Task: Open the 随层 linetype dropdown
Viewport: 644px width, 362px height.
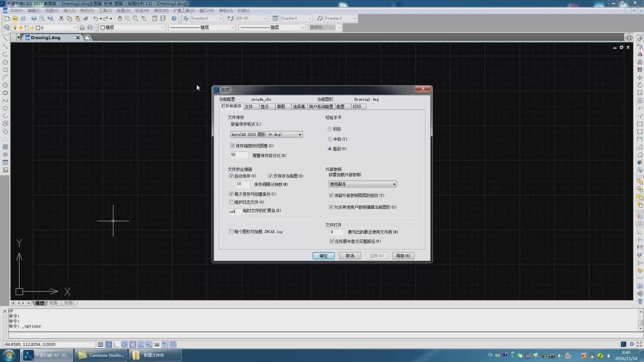Action: coord(201,28)
